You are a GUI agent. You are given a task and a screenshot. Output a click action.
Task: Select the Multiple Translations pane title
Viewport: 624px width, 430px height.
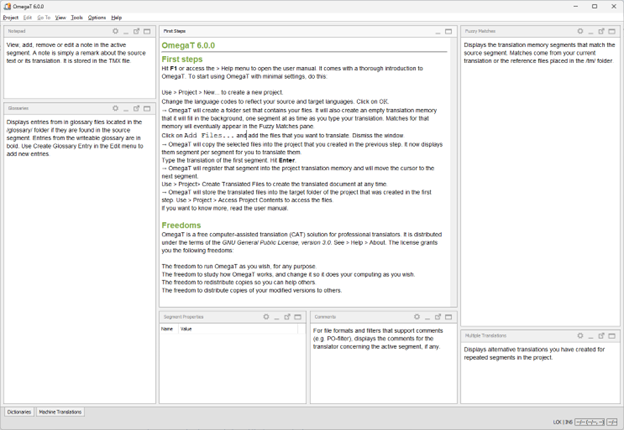pos(486,336)
